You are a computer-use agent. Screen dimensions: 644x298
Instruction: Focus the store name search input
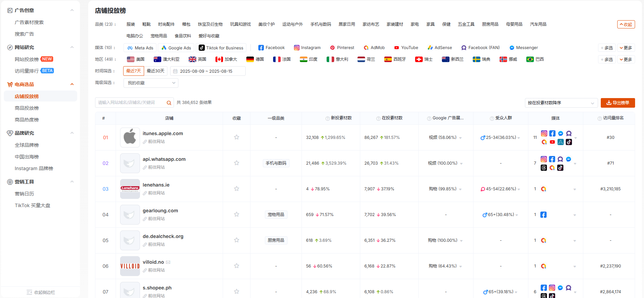(x=130, y=103)
